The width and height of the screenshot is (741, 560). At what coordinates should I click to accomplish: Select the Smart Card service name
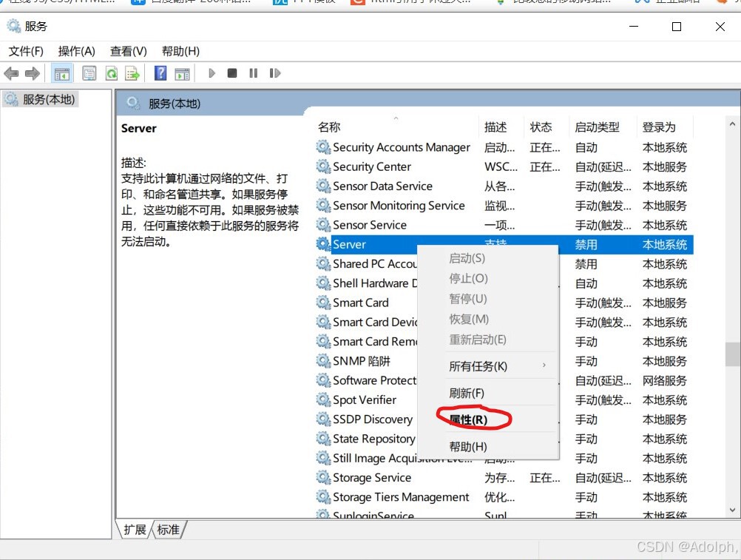[x=361, y=303]
